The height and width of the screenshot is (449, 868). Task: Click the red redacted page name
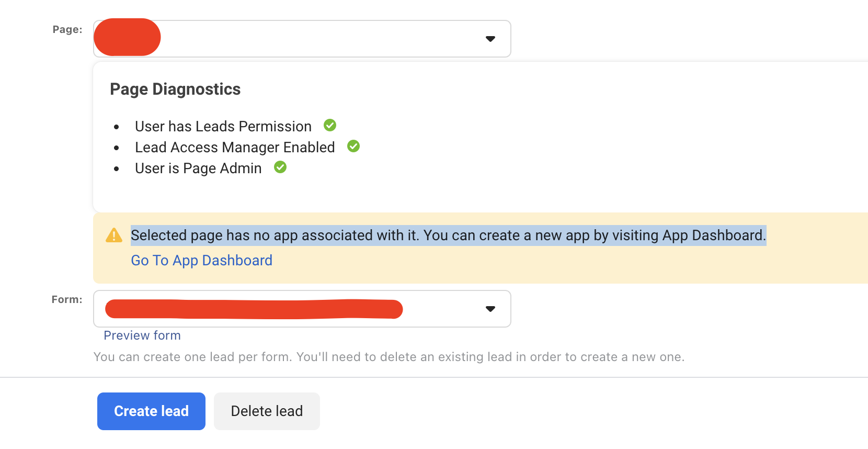tap(127, 37)
